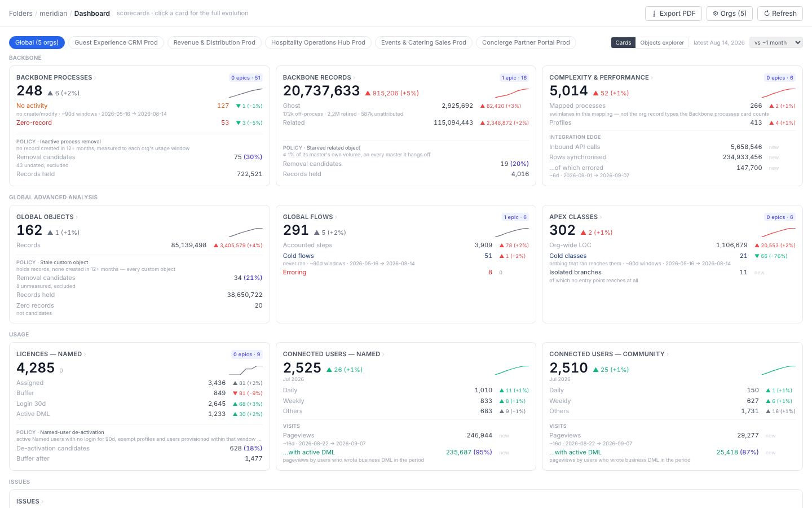Viewport: 812px width, 508px height.
Task: Click Apex Classes 0 epics · 6 badge
Action: [x=779, y=217]
